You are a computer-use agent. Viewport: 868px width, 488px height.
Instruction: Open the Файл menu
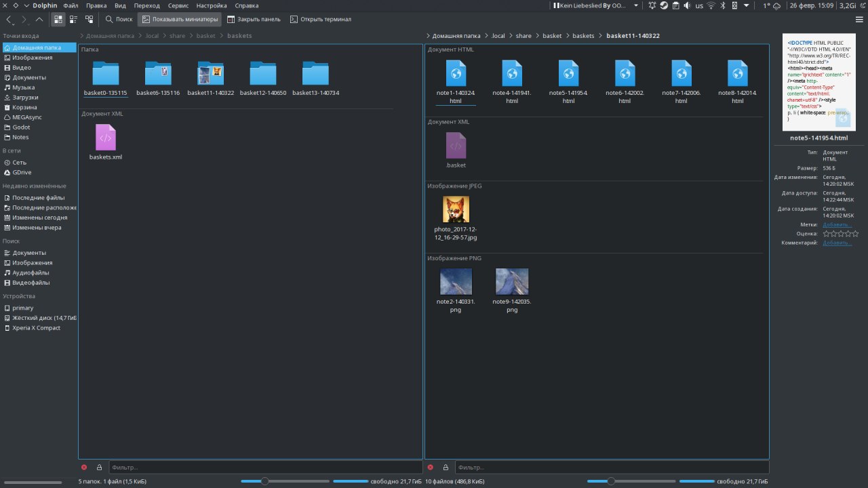point(71,5)
